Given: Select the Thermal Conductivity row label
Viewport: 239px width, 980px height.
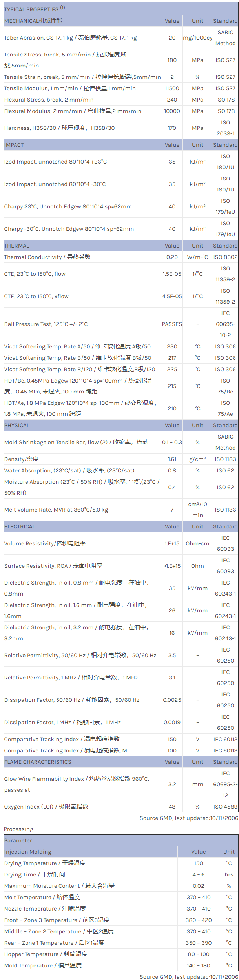Looking at the screenshot, I should point(47,257).
